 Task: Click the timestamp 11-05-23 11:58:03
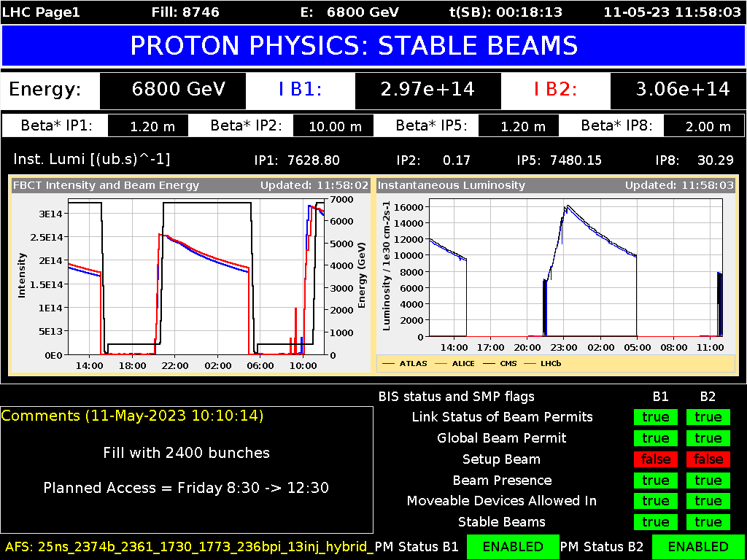672,12
